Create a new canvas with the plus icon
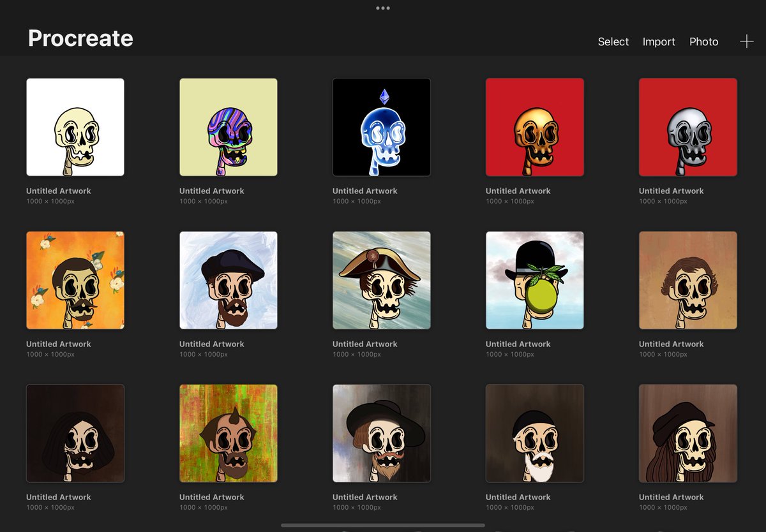This screenshot has height=532, width=766. 746,41
